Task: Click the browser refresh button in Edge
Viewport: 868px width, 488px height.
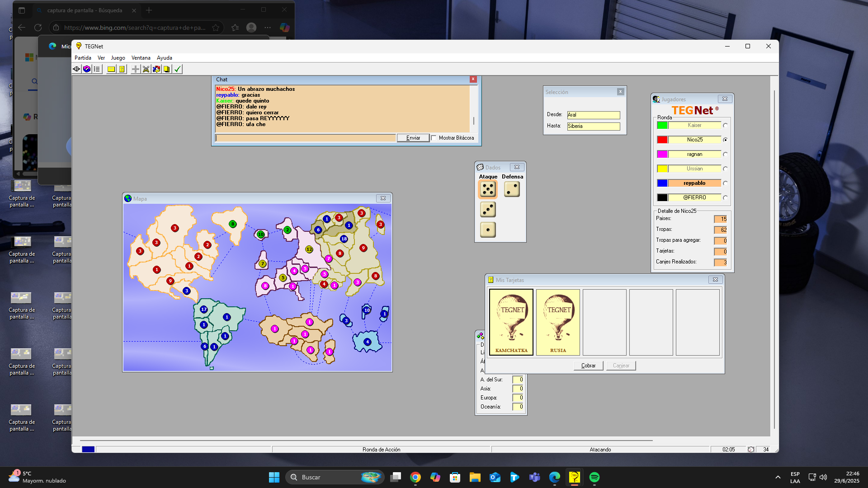Action: click(38, 28)
